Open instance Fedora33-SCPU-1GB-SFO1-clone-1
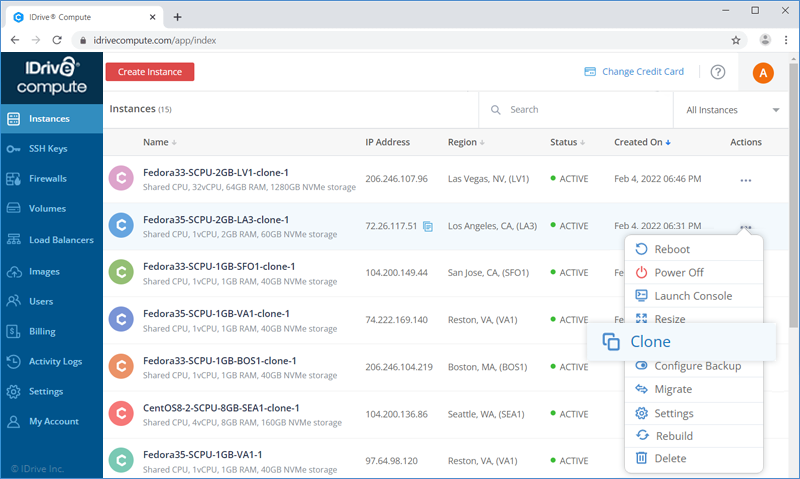Screen dimensions: 800x479 (219, 267)
